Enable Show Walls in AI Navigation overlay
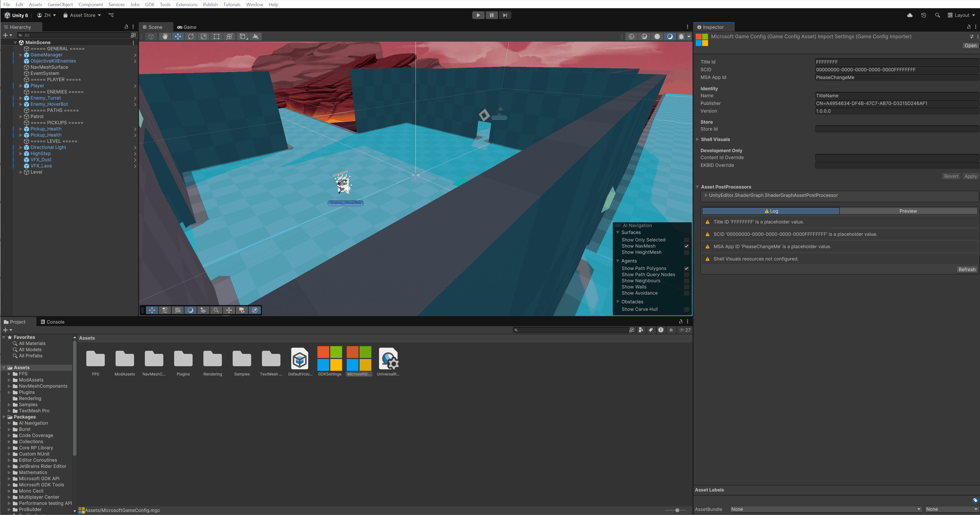Image resolution: width=980 pixels, height=515 pixels. pyautogui.click(x=687, y=287)
